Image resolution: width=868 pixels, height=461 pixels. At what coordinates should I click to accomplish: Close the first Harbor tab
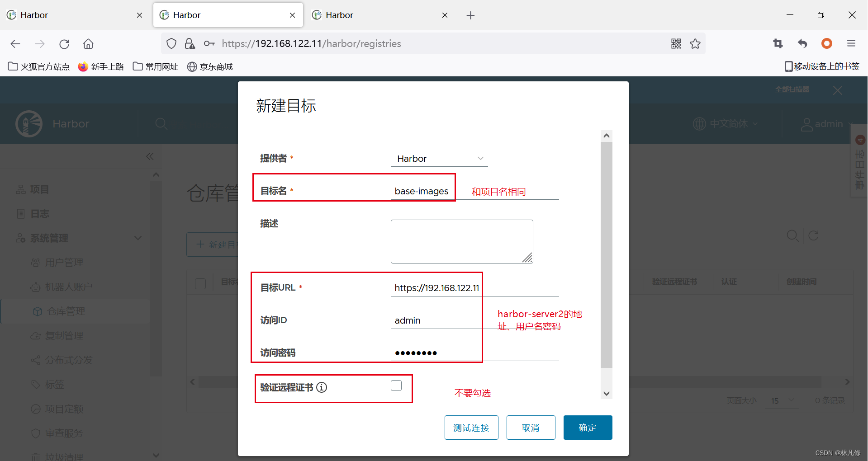point(140,15)
